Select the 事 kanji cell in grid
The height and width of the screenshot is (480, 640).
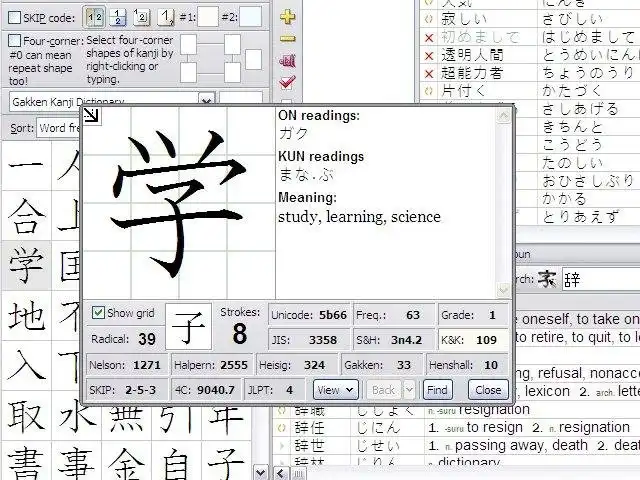coord(76,461)
